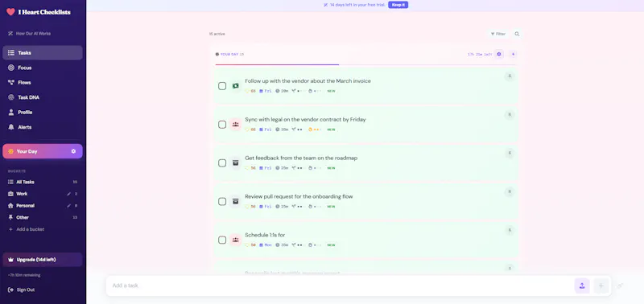Click the Add a task input field

[341, 286]
